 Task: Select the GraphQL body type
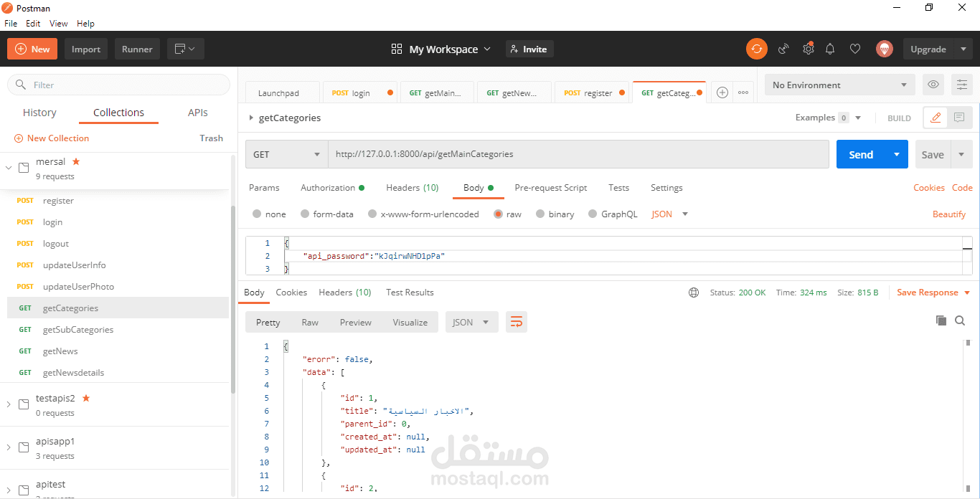pos(593,214)
